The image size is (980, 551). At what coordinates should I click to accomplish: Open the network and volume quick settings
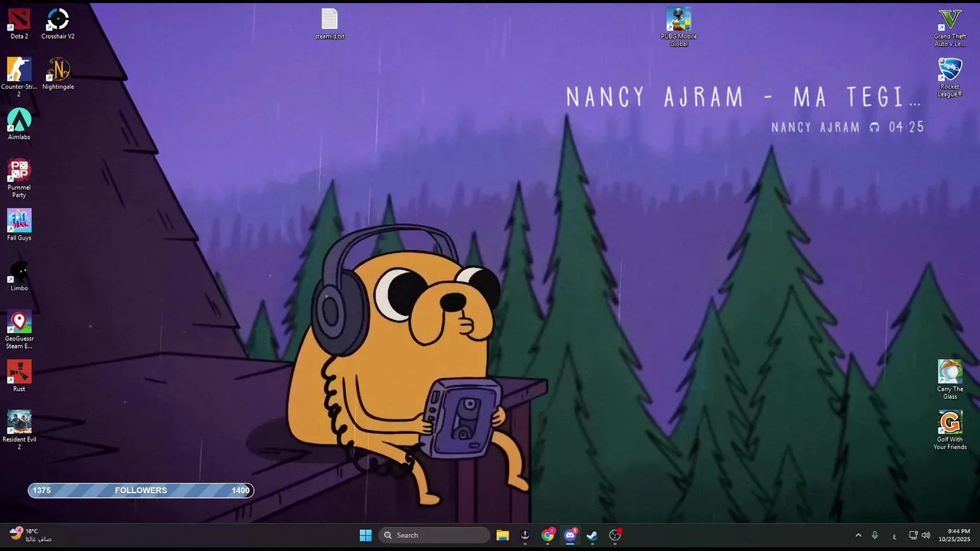pos(920,535)
